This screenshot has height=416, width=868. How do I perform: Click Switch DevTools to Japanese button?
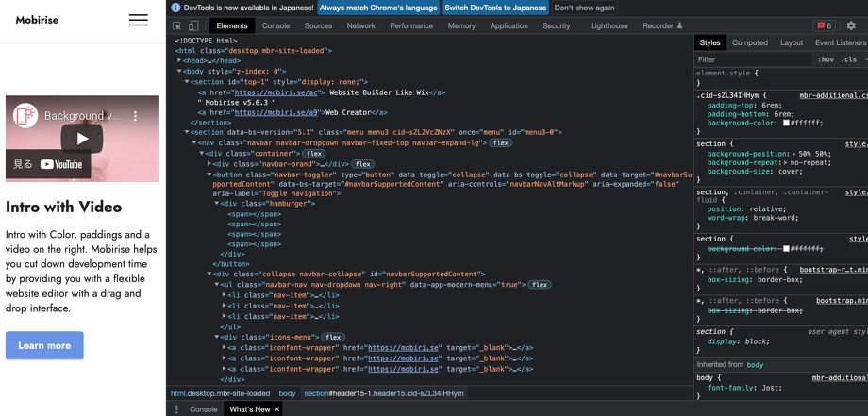coord(495,8)
